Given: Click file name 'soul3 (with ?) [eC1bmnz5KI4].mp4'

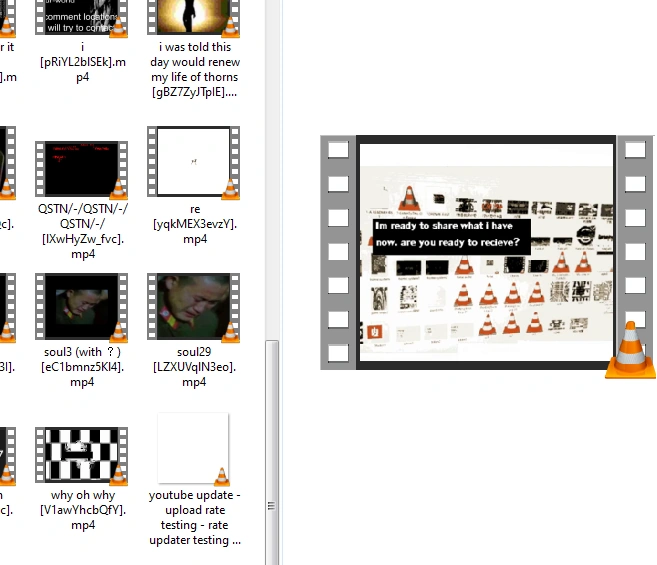Looking at the screenshot, I should click(x=82, y=367).
